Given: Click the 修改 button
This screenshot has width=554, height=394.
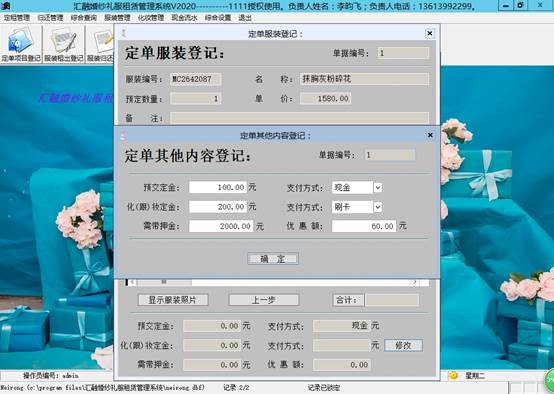Looking at the screenshot, I should [x=403, y=345].
